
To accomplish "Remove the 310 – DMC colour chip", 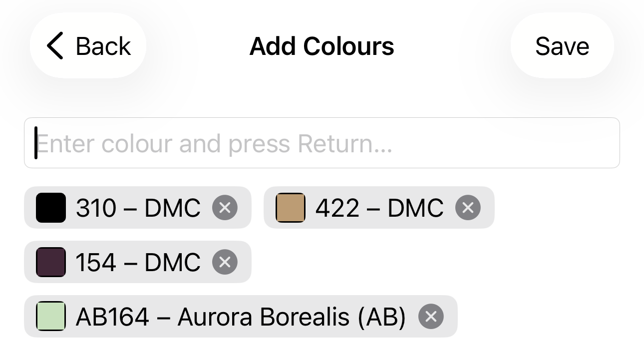I will point(225,208).
